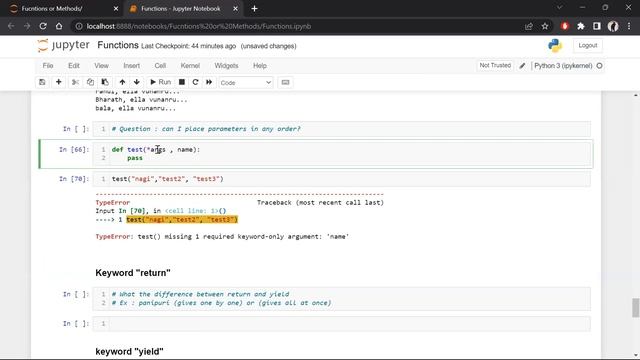Go to browser home page
The height and width of the screenshot is (360, 640).
(x=59, y=26)
